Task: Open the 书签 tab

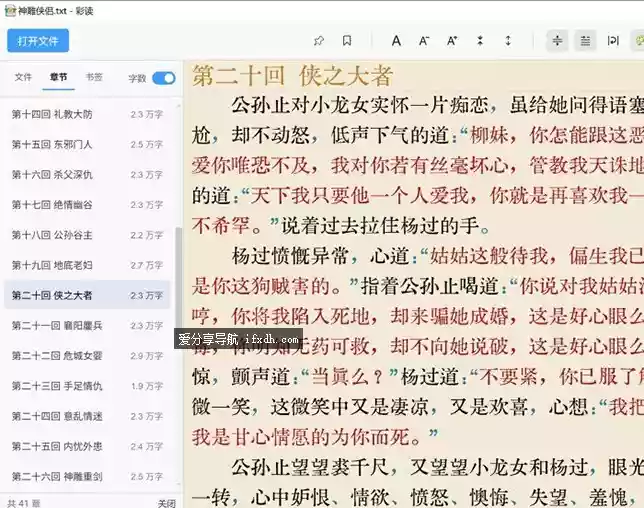Action: tap(94, 77)
